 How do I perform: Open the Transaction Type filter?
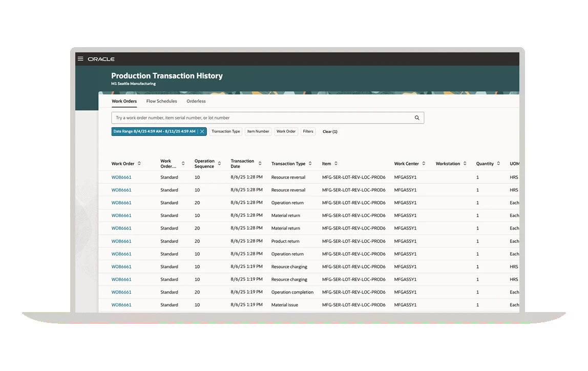point(225,132)
